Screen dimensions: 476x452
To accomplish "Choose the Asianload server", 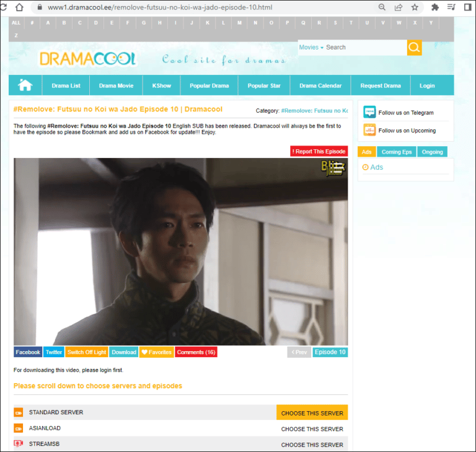I will pos(312,429).
